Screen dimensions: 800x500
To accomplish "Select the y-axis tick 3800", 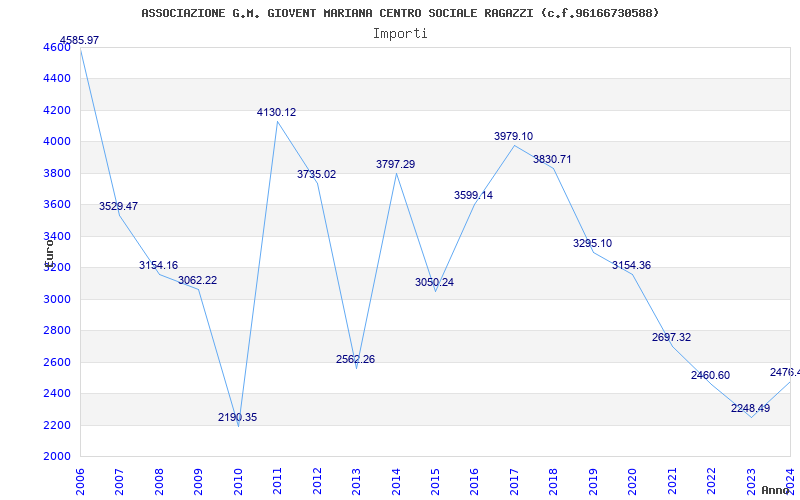I will (x=57, y=173).
